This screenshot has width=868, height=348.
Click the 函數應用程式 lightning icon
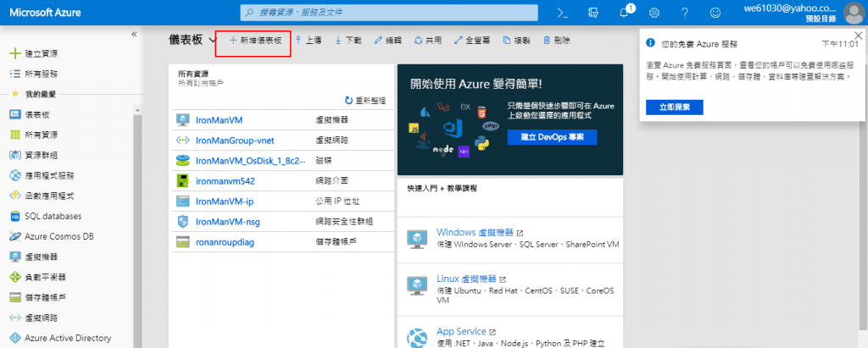[15, 196]
